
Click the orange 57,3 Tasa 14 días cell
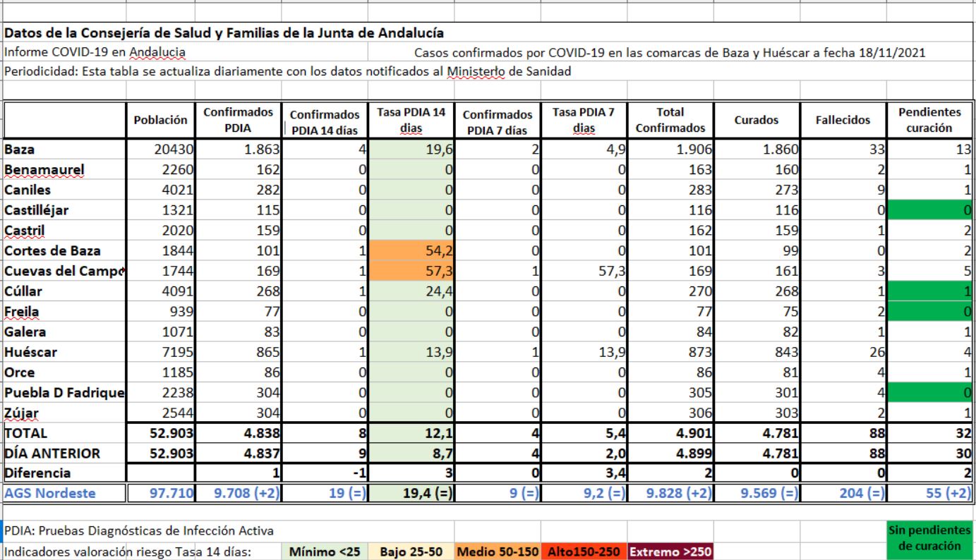point(410,269)
